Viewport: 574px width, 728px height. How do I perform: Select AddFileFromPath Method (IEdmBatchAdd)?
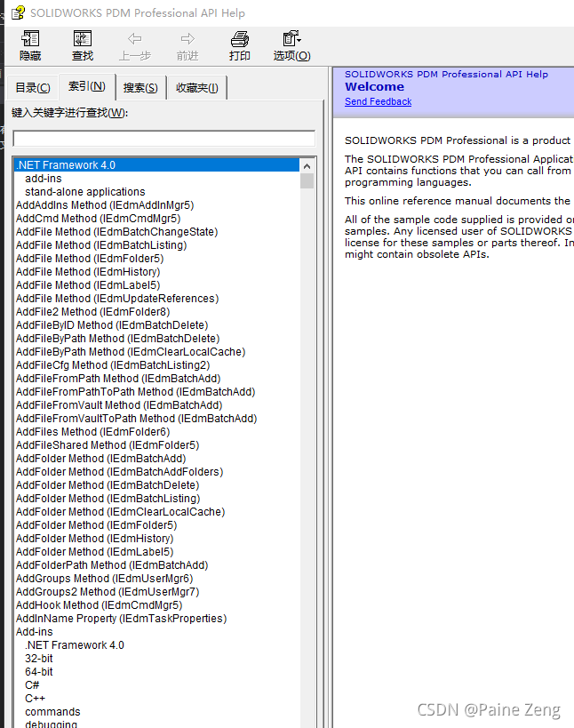(118, 379)
